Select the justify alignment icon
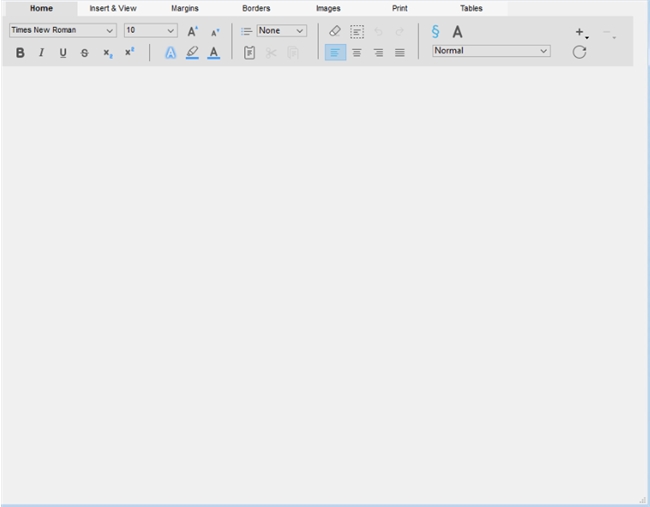 pos(400,53)
